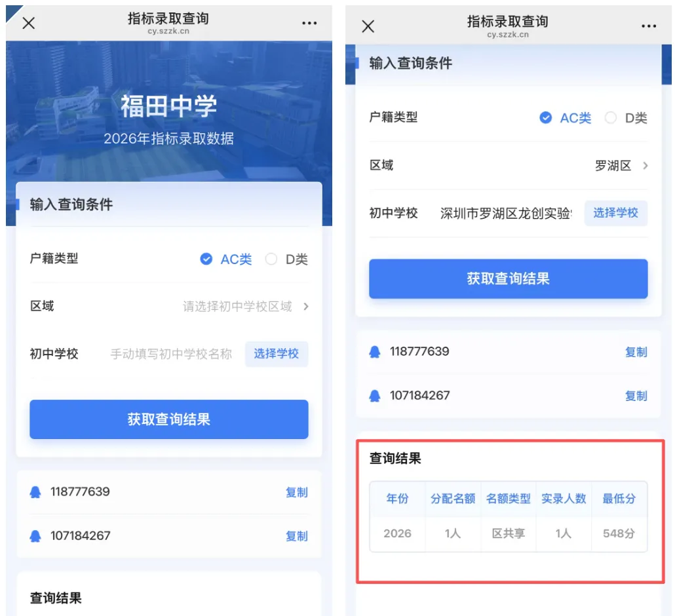Close the right 指标录取查询 page with X

[x=368, y=26]
